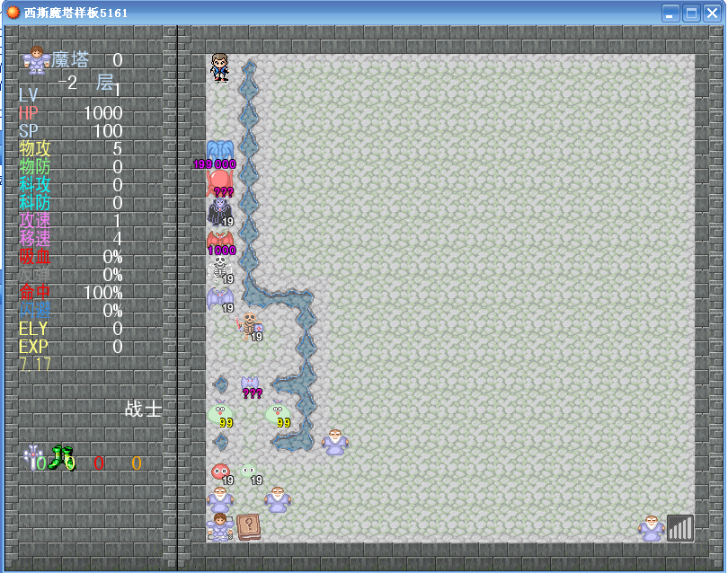Click the 移速 move speed label
728x573 pixels.
point(35,239)
